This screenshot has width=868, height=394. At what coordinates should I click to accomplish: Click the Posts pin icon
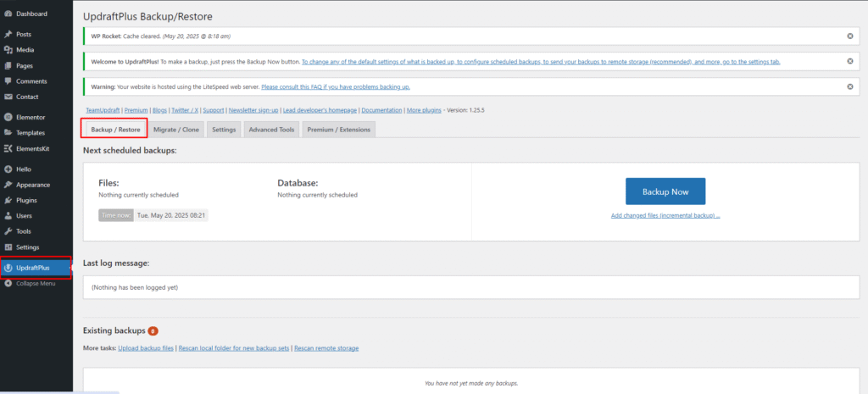[8, 34]
